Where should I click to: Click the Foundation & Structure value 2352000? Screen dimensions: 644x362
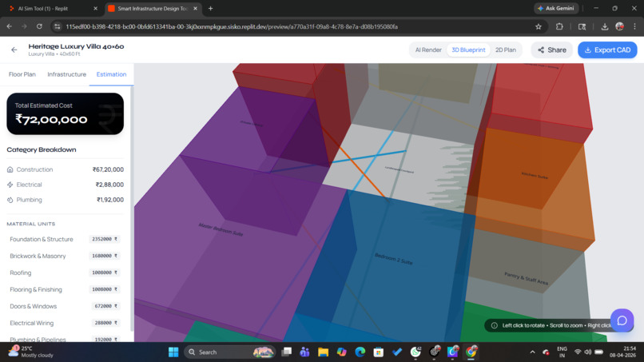pyautogui.click(x=105, y=239)
